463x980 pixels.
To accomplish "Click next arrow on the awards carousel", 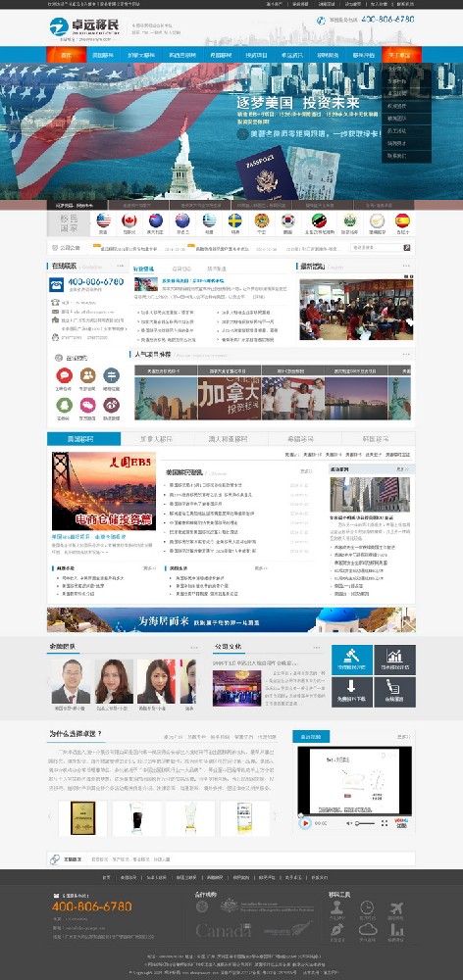I will tap(274, 816).
